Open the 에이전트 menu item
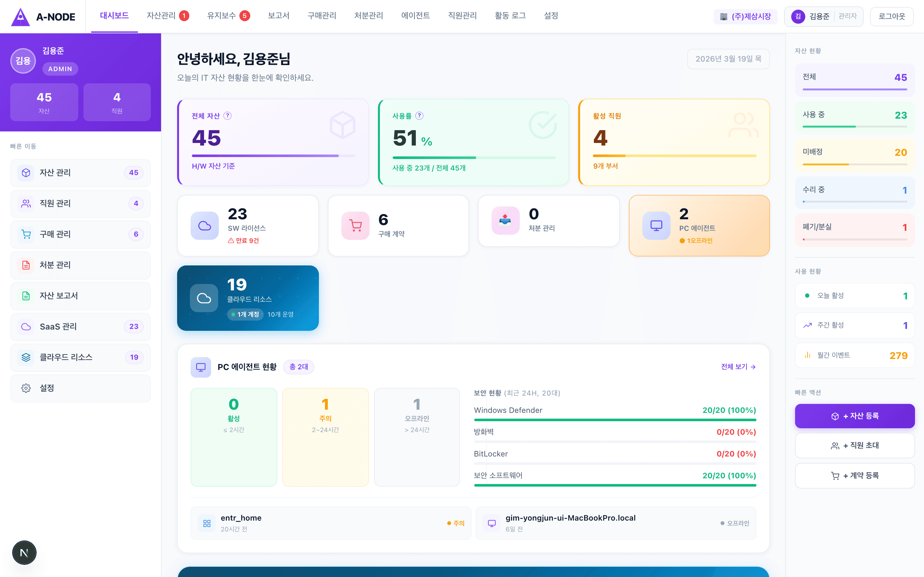Screen dimensions: 924x577 pos(415,16)
